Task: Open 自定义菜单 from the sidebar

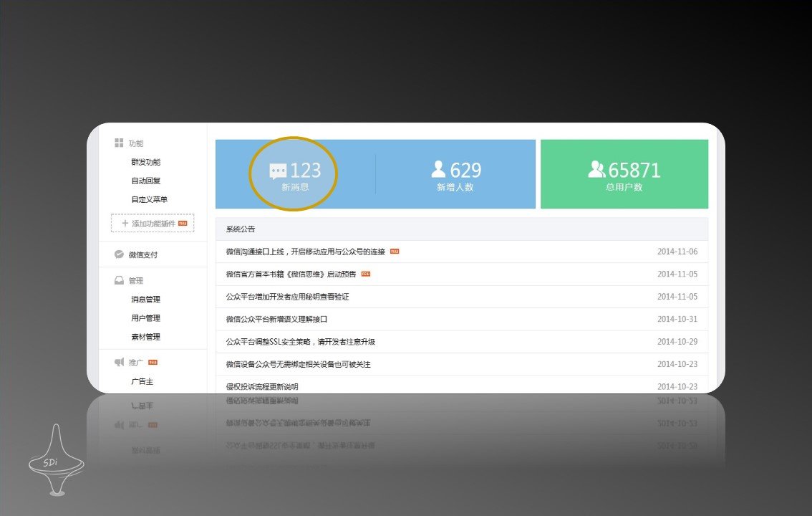Action: coord(149,199)
